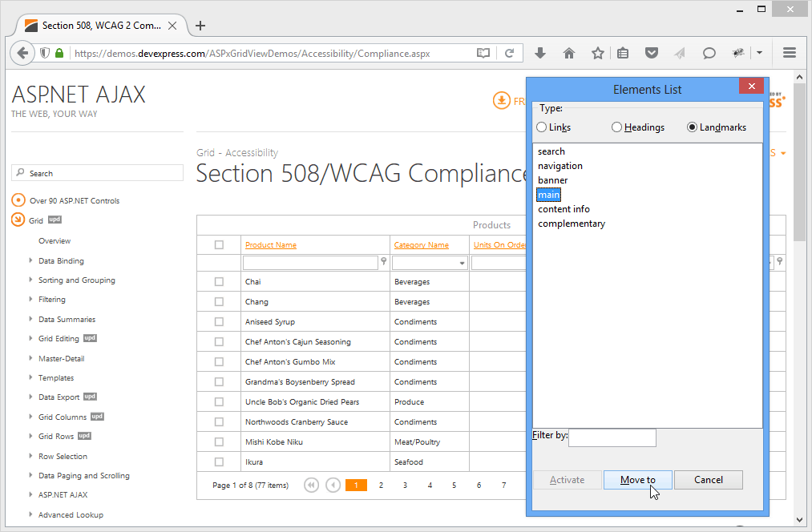Click inside the Filter by input field
The image size is (812, 532).
(612, 437)
